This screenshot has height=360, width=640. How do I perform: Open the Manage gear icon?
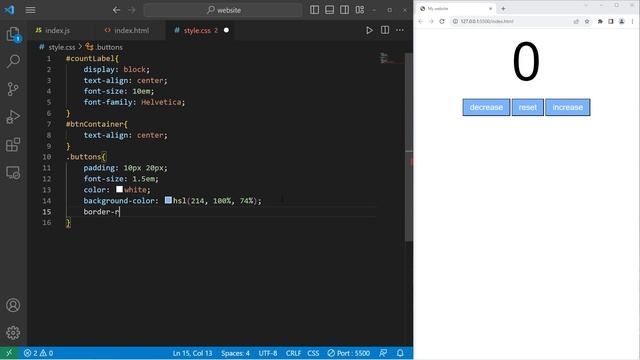click(x=13, y=333)
